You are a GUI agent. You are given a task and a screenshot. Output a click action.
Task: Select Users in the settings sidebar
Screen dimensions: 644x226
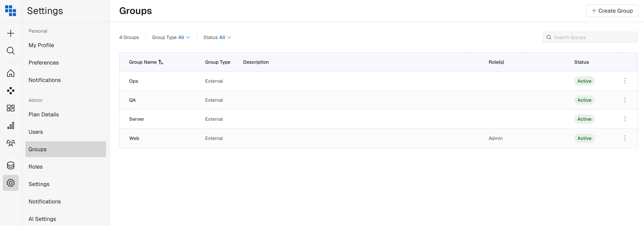[35, 132]
